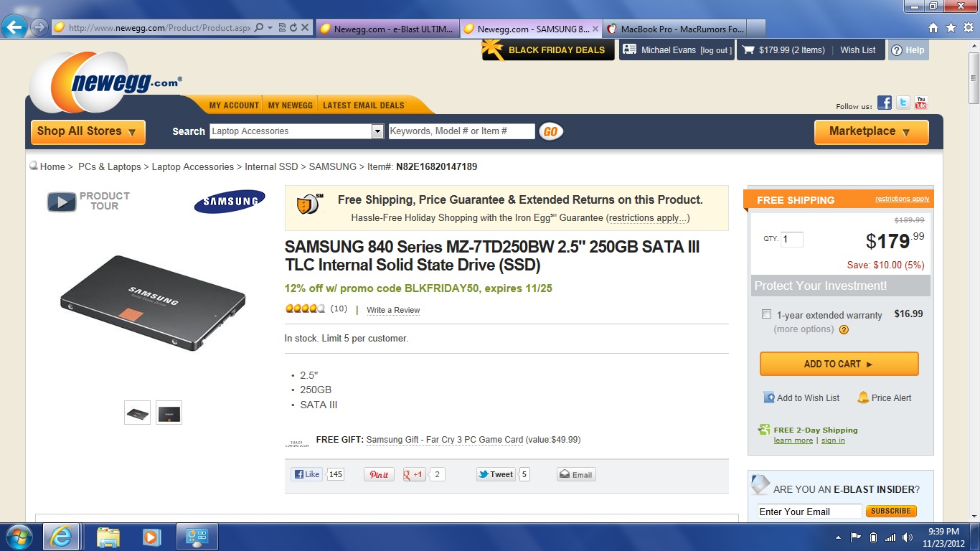980x551 pixels.
Task: Click the quantity input field
Action: point(792,240)
